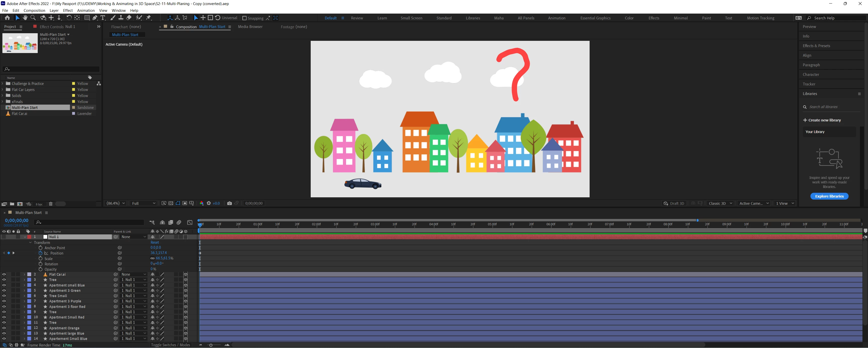The image size is (868, 348).
Task: Select the Hand tool
Action: pyautogui.click(x=25, y=18)
